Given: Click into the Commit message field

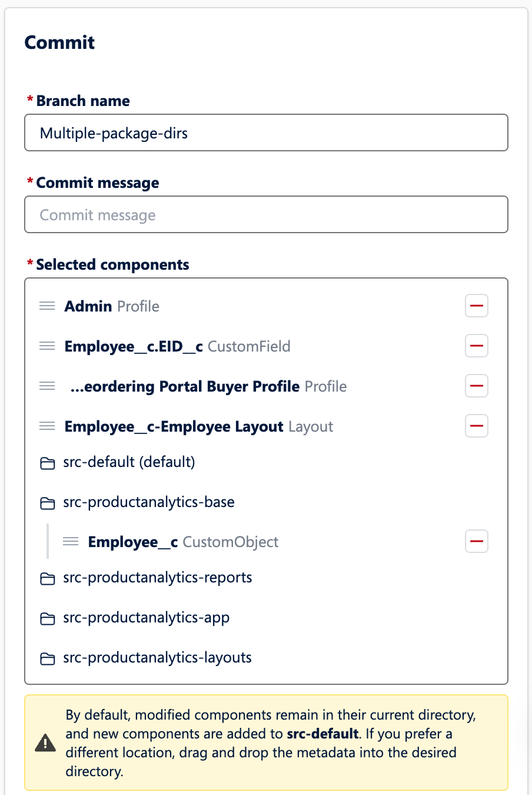Looking at the screenshot, I should [x=266, y=215].
